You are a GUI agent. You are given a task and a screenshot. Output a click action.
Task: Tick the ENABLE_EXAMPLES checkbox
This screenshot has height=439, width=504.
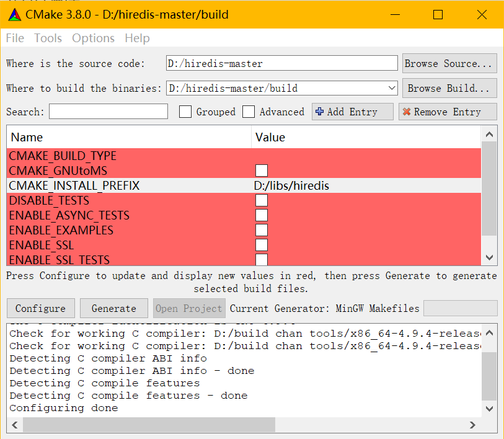[x=262, y=230]
